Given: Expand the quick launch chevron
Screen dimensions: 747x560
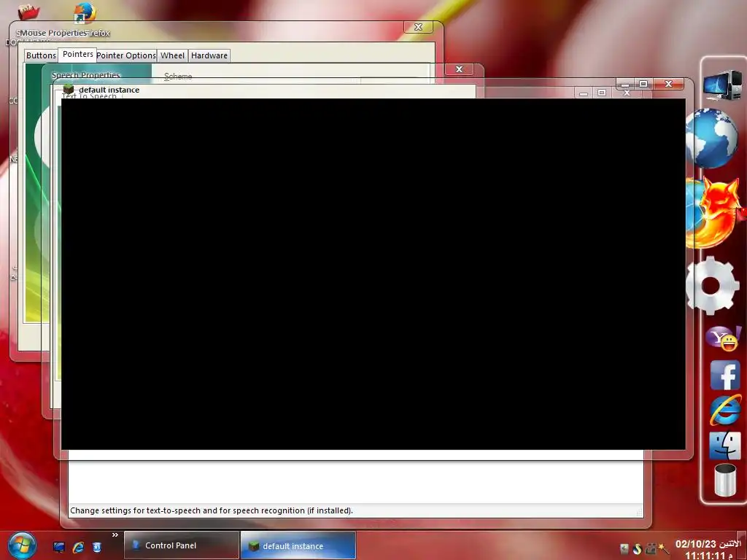Looking at the screenshot, I should [x=115, y=534].
